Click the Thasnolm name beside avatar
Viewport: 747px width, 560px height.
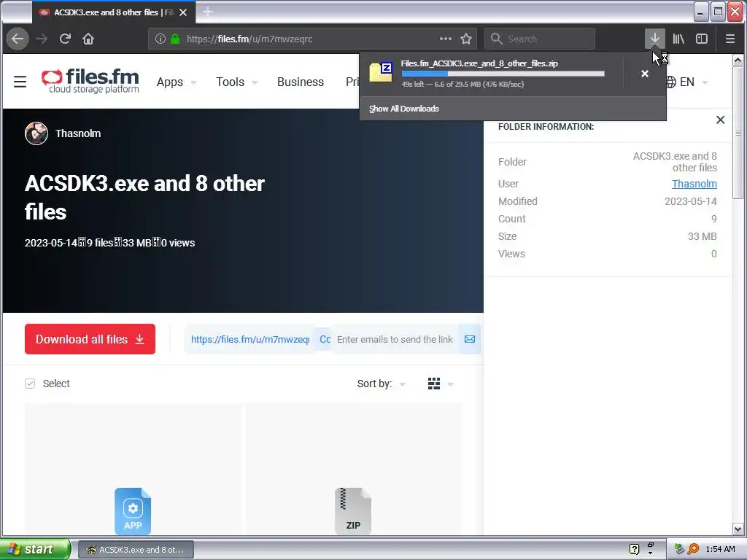(78, 133)
